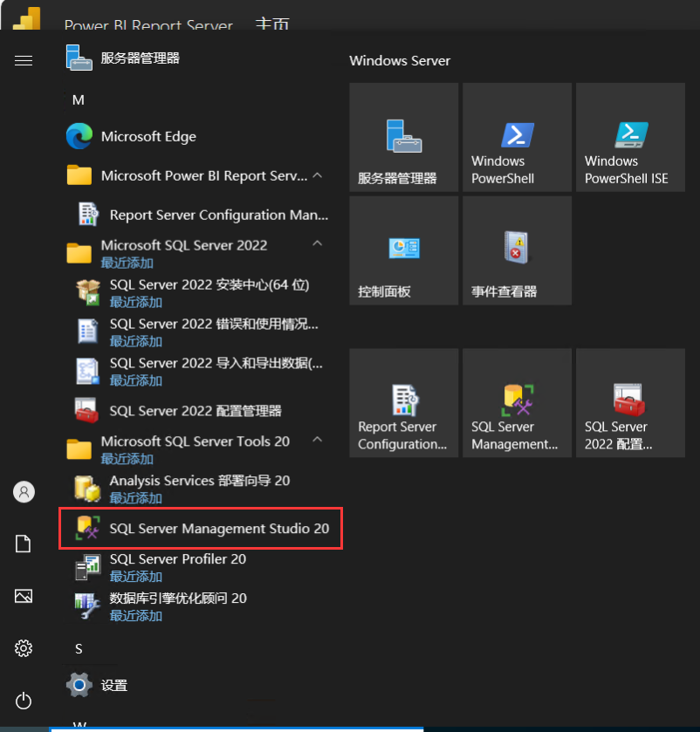Screen dimensions: 700x732
Task: Open the 事件查看器 tile
Action: coord(517,250)
